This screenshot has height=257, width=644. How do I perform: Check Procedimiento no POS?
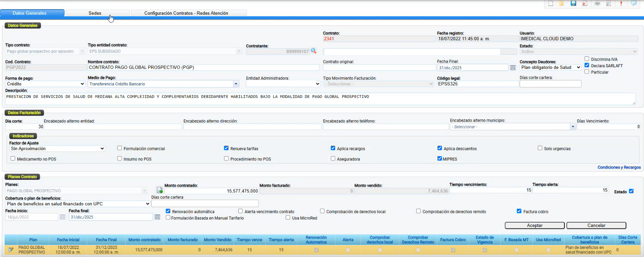point(226,158)
